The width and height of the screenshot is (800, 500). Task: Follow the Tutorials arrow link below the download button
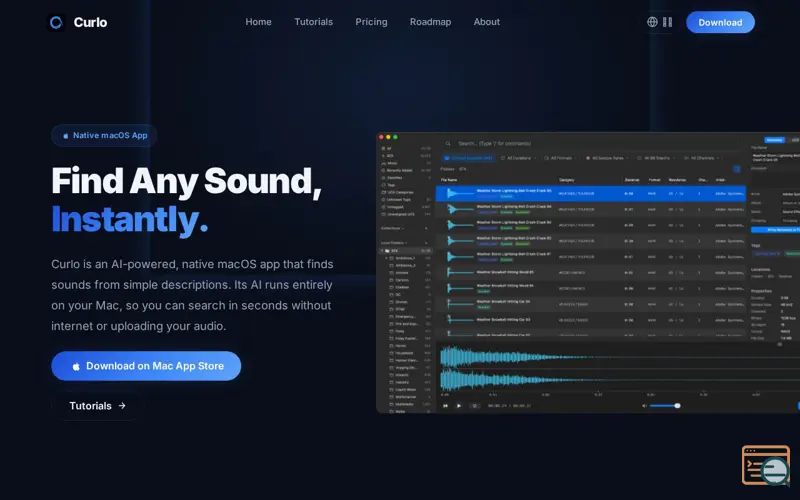(x=97, y=406)
